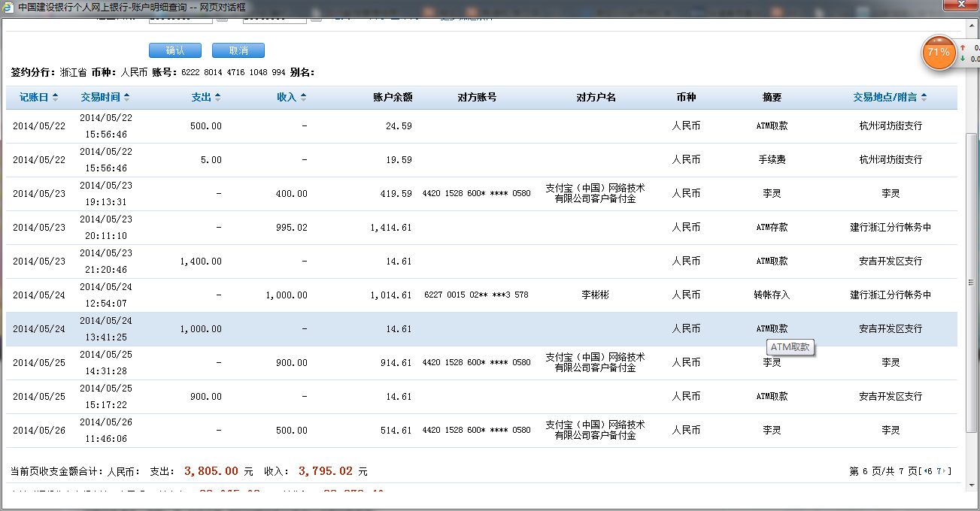Jump to page 7 link
The image size is (980, 511).
pyautogui.click(x=939, y=471)
